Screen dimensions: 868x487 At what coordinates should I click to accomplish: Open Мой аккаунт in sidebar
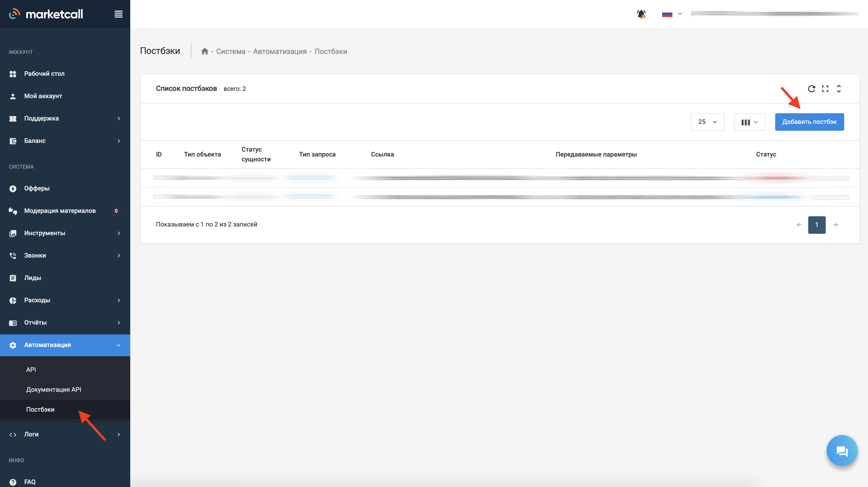(x=65, y=96)
